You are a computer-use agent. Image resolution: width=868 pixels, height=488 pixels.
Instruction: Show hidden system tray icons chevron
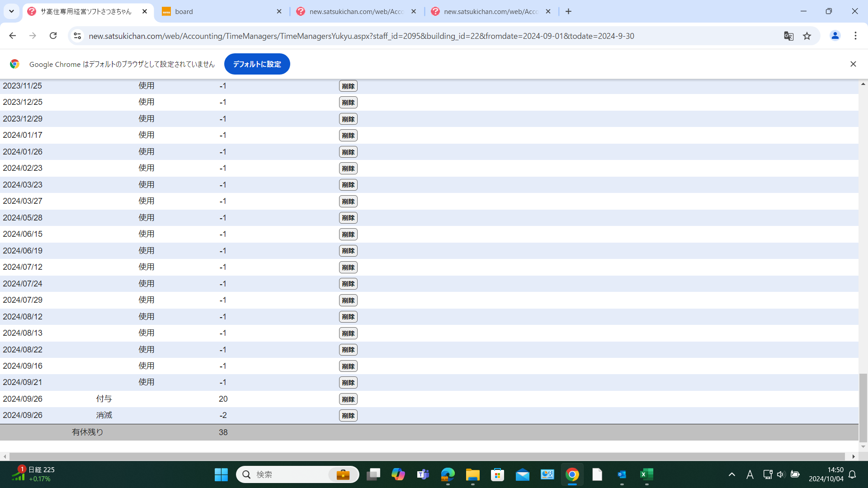tap(731, 474)
